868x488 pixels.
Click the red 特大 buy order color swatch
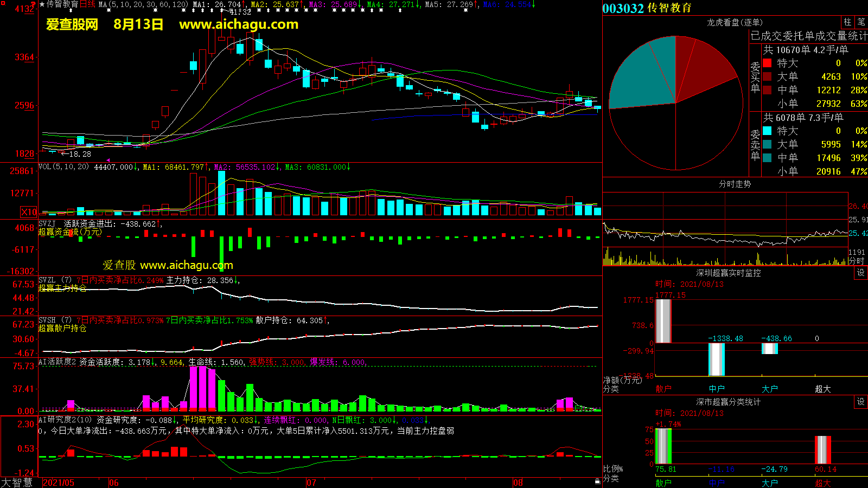click(767, 63)
